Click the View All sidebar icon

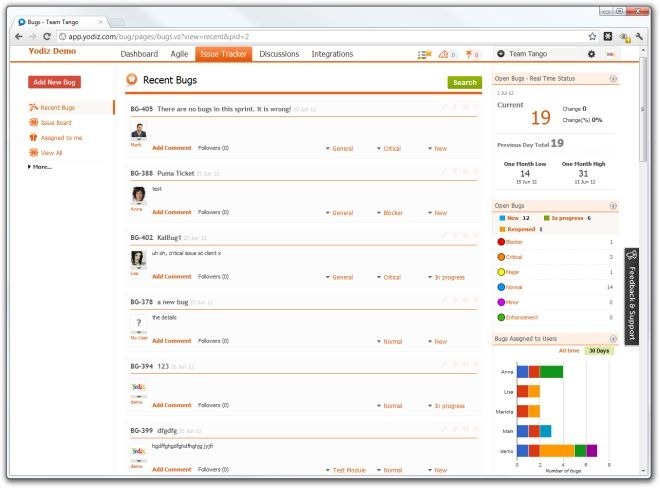33,152
